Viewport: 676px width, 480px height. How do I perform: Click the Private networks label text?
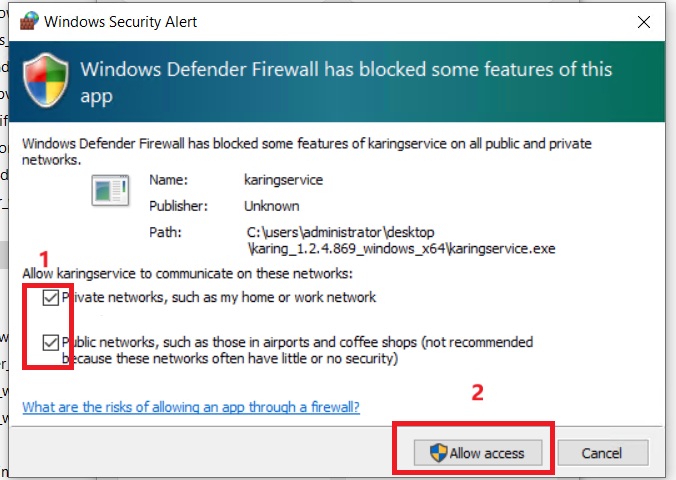tap(219, 298)
